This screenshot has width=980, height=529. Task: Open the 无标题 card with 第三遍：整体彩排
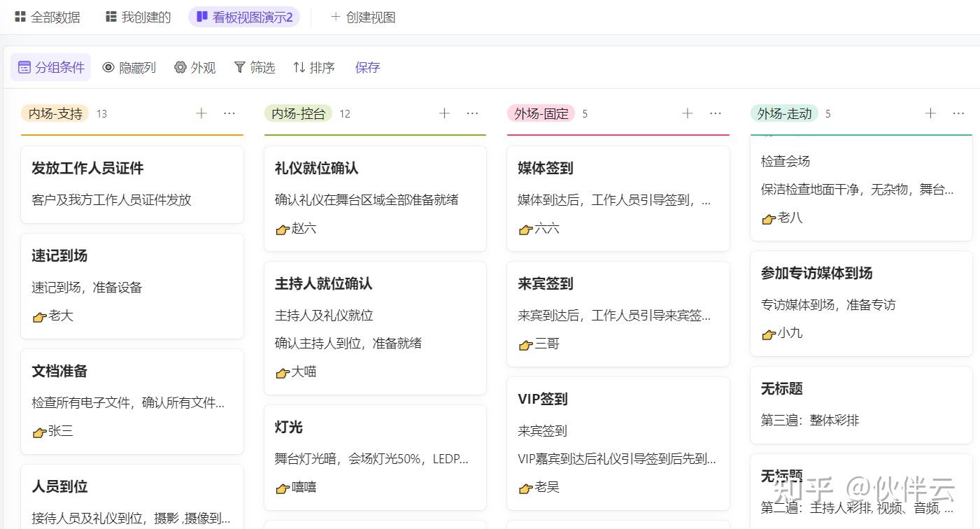(861, 404)
